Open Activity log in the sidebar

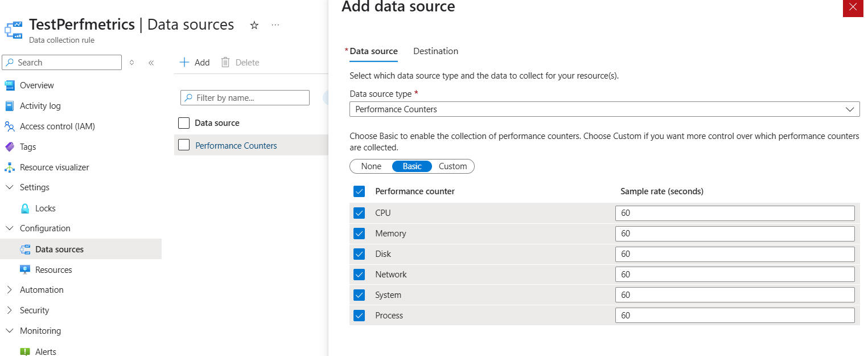[x=40, y=106]
